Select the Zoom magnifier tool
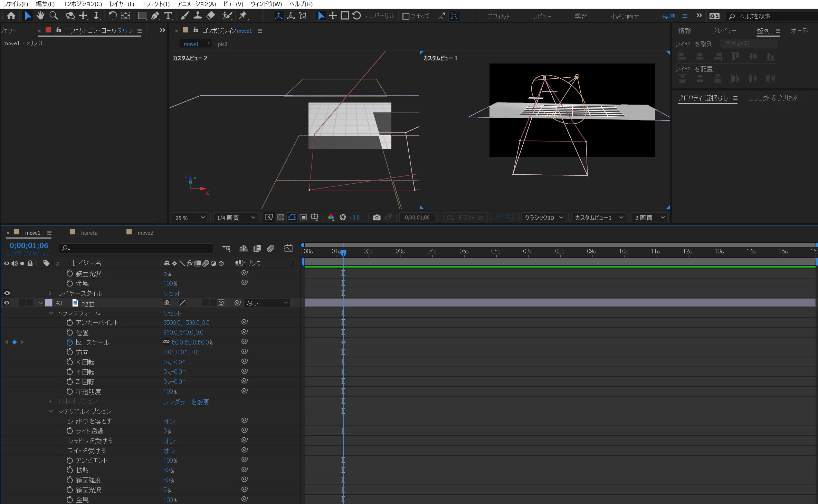This screenshot has height=504, width=818. 54,16
